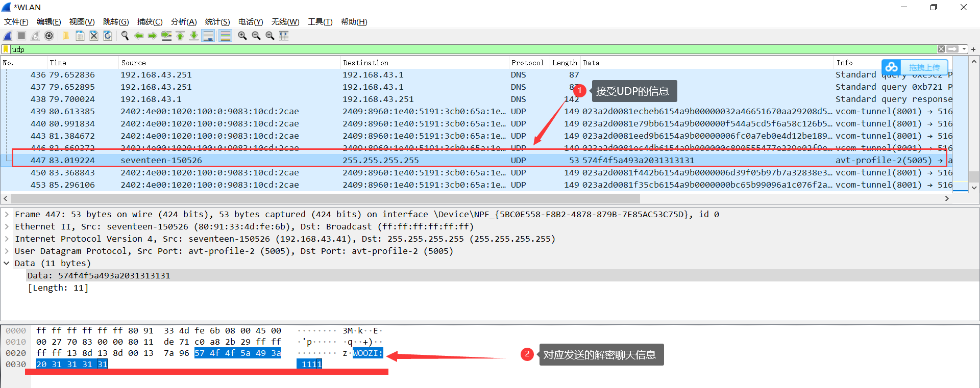Open the display filter bookmark menu

click(x=6, y=49)
